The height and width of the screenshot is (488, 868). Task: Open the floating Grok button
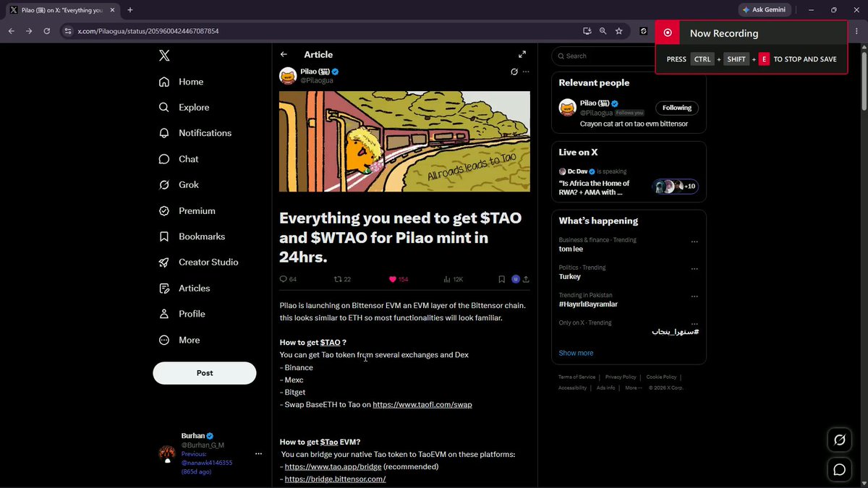[x=840, y=440]
